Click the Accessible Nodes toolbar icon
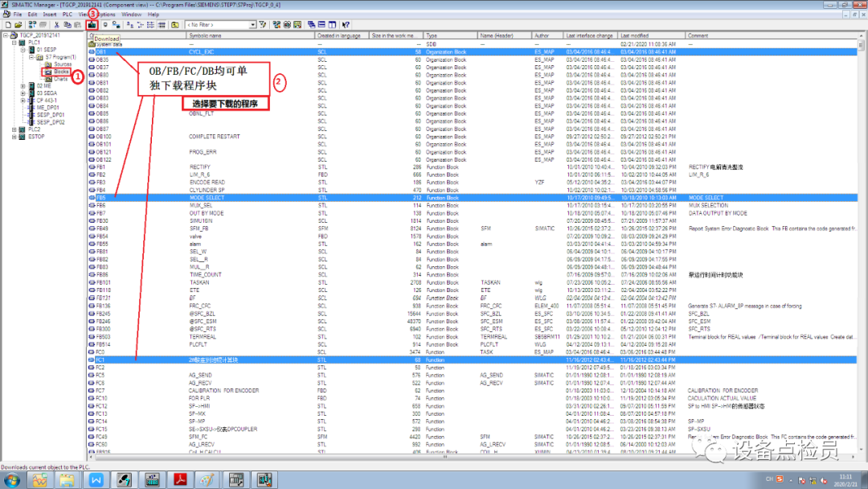The image size is (868, 489). (32, 24)
